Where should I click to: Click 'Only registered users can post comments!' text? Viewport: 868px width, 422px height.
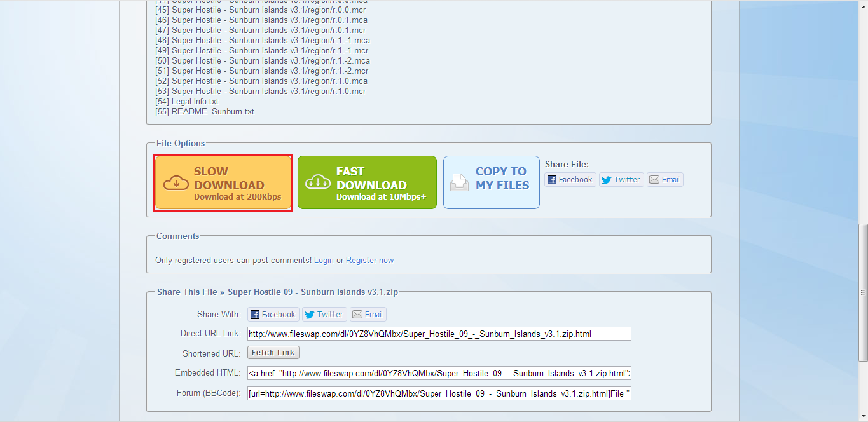point(233,261)
